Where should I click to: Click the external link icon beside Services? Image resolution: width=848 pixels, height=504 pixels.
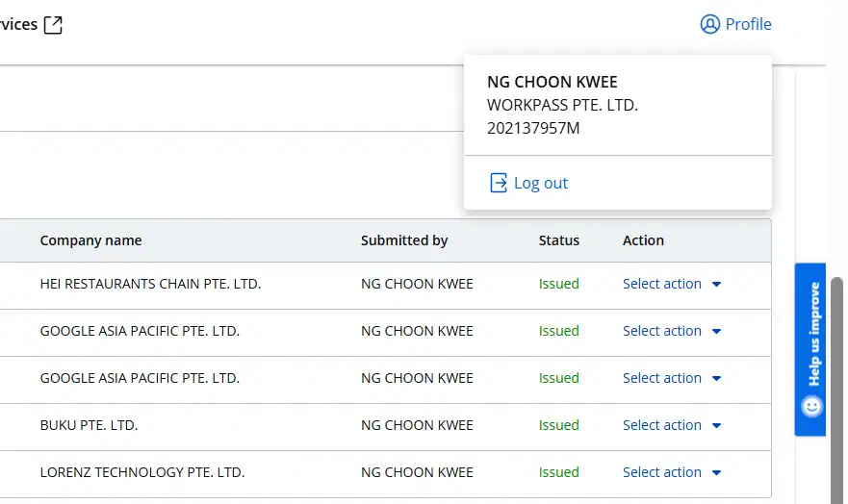coord(53,25)
